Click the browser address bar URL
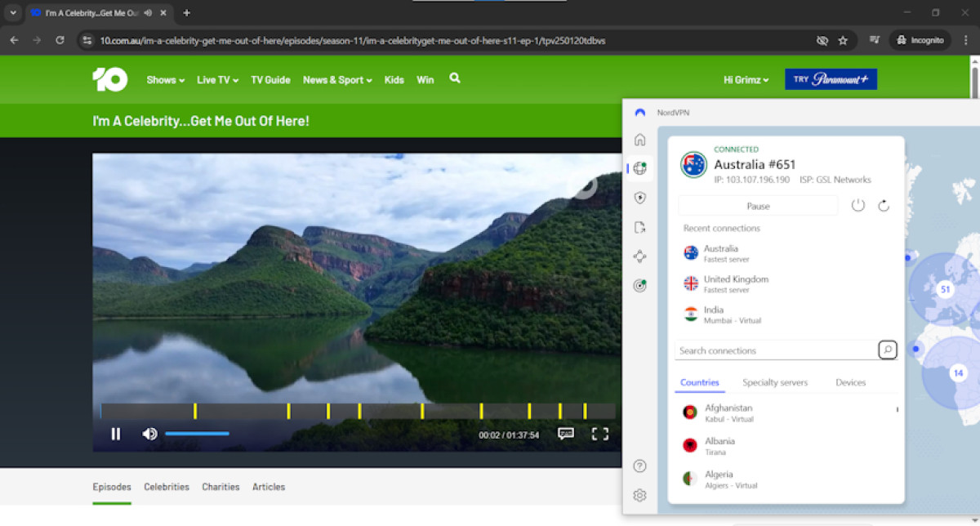 click(x=353, y=40)
